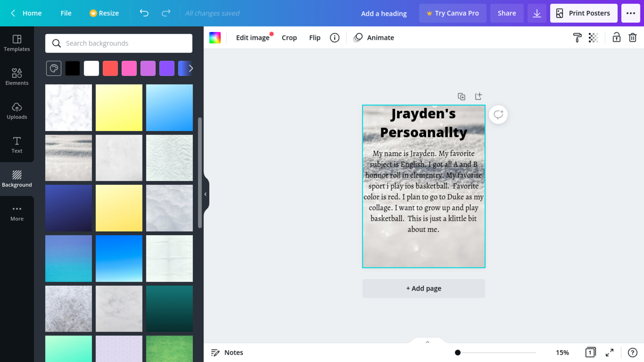Expand the bottom pages panel chevron

pyautogui.click(x=427, y=342)
